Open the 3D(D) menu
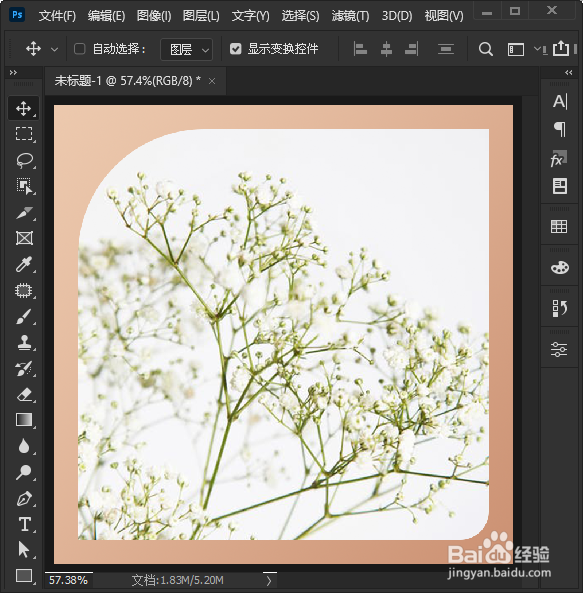The height and width of the screenshot is (593, 583). click(397, 16)
